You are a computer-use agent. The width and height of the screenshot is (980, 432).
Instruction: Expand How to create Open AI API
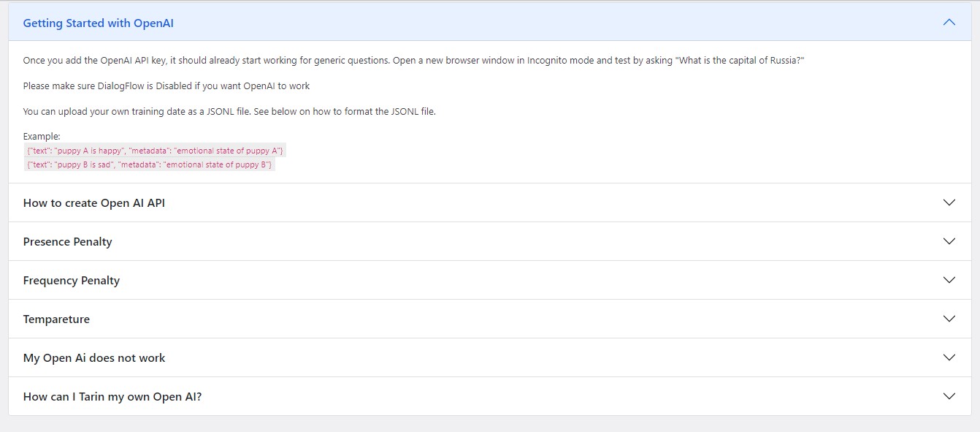pos(489,202)
